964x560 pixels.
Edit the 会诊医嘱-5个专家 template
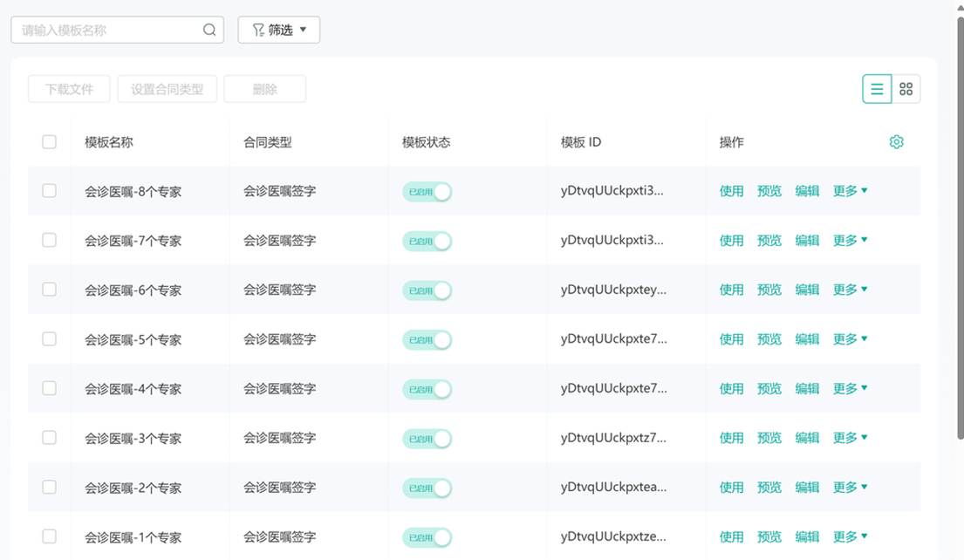pyautogui.click(x=807, y=339)
